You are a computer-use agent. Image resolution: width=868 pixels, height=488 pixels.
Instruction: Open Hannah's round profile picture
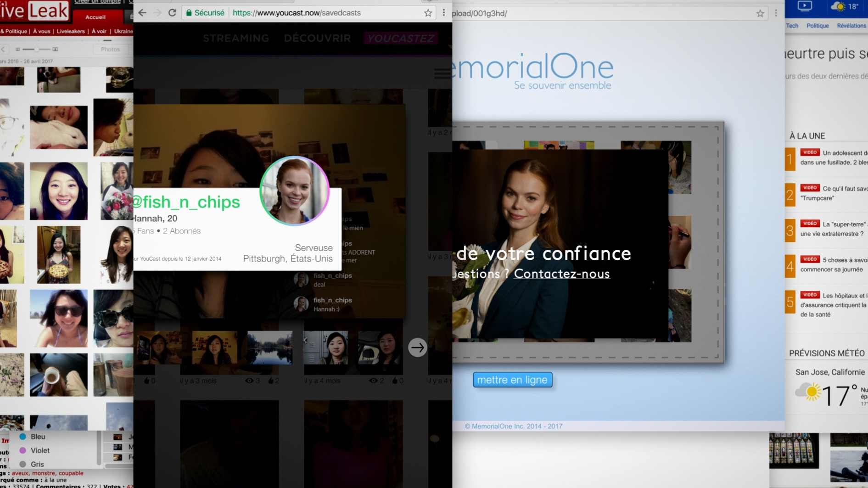(295, 191)
